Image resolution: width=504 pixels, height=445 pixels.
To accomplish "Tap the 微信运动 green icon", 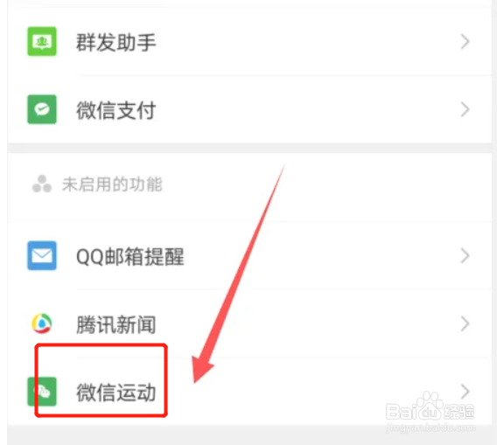I will point(42,392).
